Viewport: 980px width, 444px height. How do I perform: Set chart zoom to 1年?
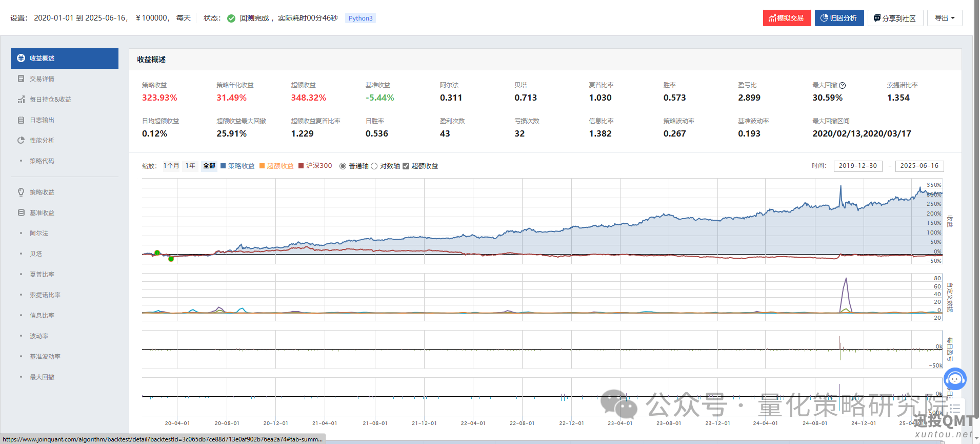coord(190,166)
